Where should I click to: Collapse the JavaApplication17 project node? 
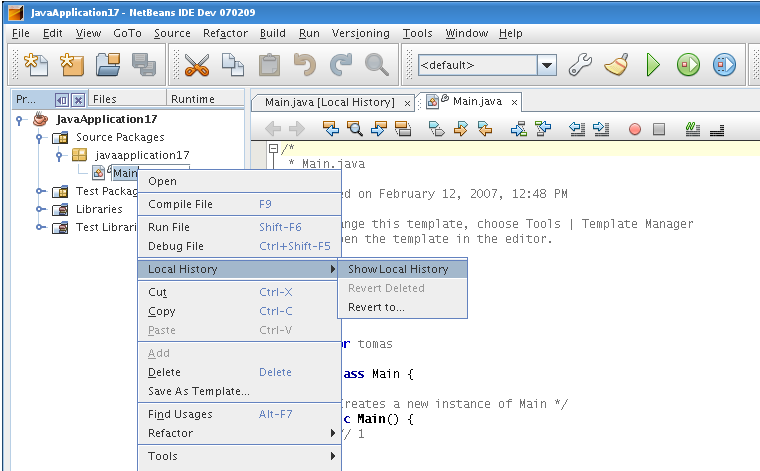tap(19, 120)
